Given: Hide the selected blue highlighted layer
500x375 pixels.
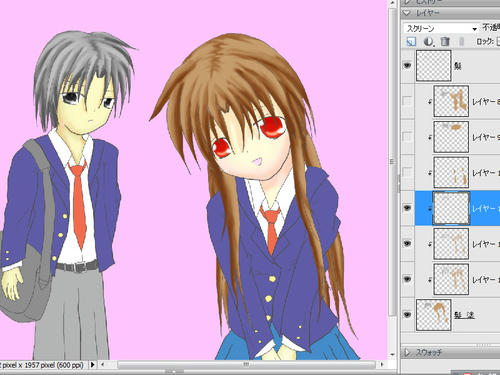Looking at the screenshot, I should [x=407, y=208].
